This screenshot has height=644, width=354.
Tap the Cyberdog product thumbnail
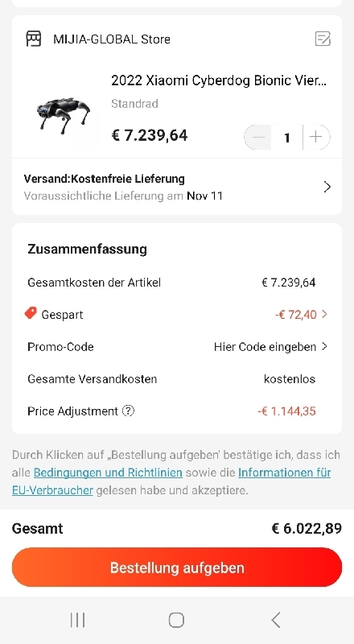point(63,116)
